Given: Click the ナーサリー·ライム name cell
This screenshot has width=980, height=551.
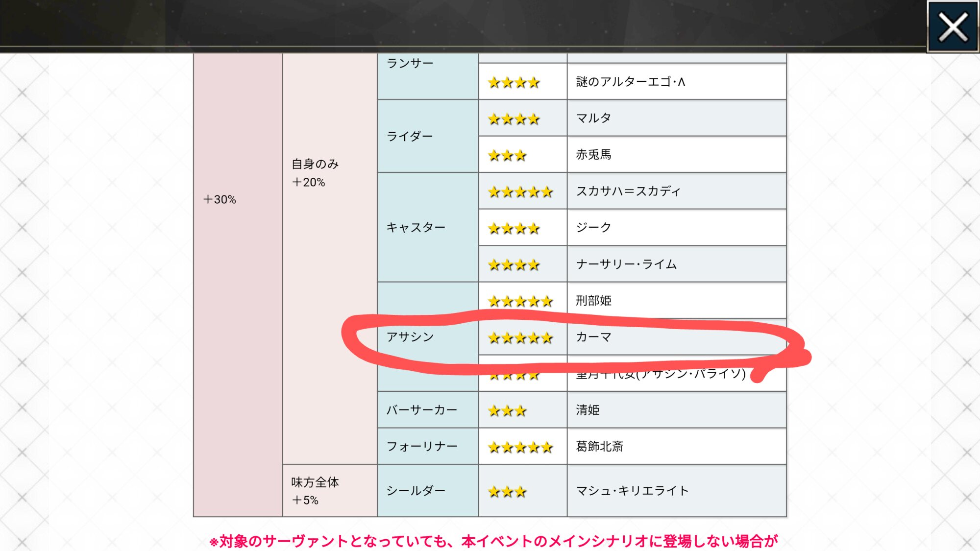Looking at the screenshot, I should pos(626,264).
